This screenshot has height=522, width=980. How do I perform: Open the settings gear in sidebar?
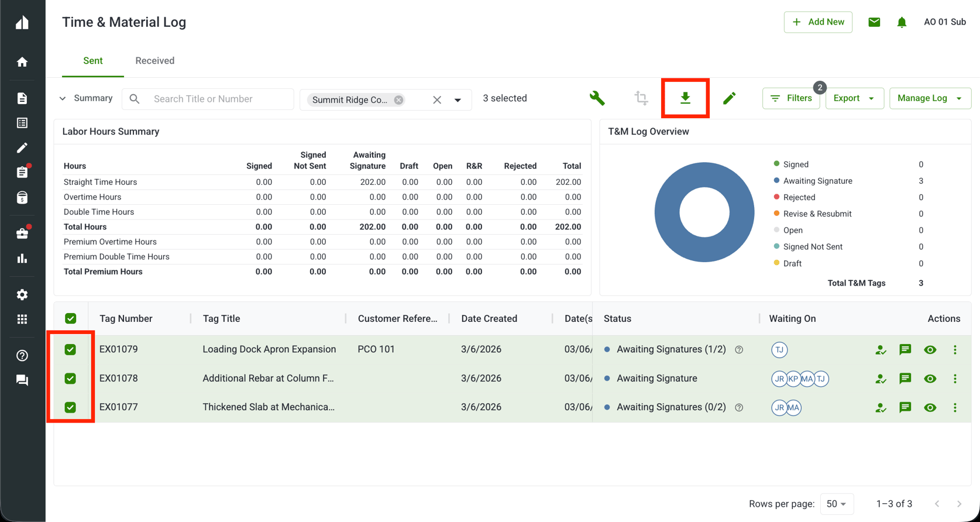22,294
